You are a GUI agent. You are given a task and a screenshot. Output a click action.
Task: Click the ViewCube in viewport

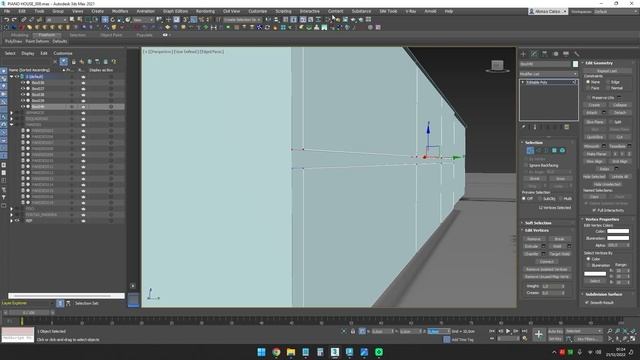[x=497, y=65]
